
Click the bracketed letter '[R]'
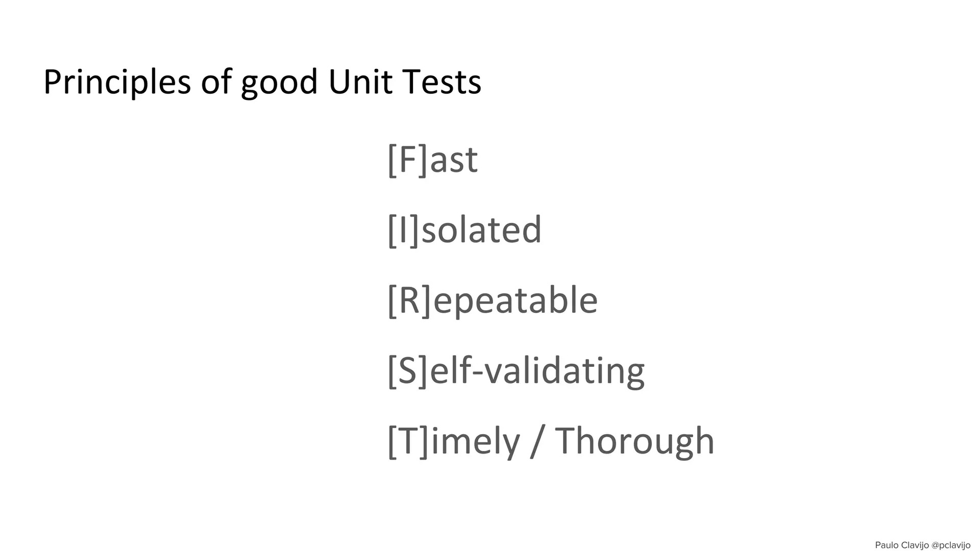409,300
